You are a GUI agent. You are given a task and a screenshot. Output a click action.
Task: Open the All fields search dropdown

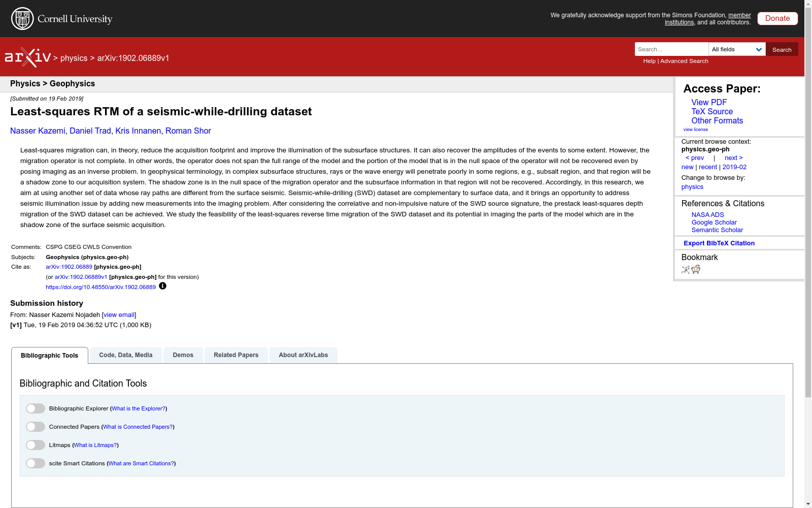point(737,49)
